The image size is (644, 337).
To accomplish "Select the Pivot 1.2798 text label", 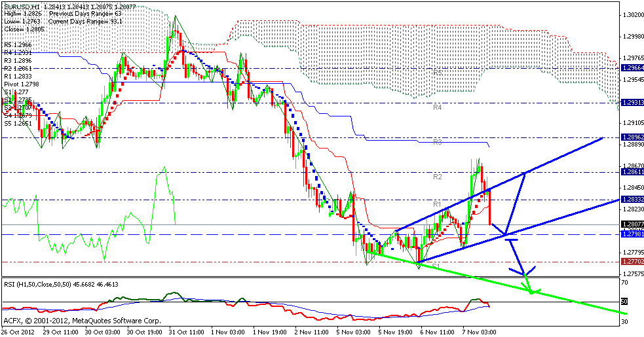I will (22, 84).
